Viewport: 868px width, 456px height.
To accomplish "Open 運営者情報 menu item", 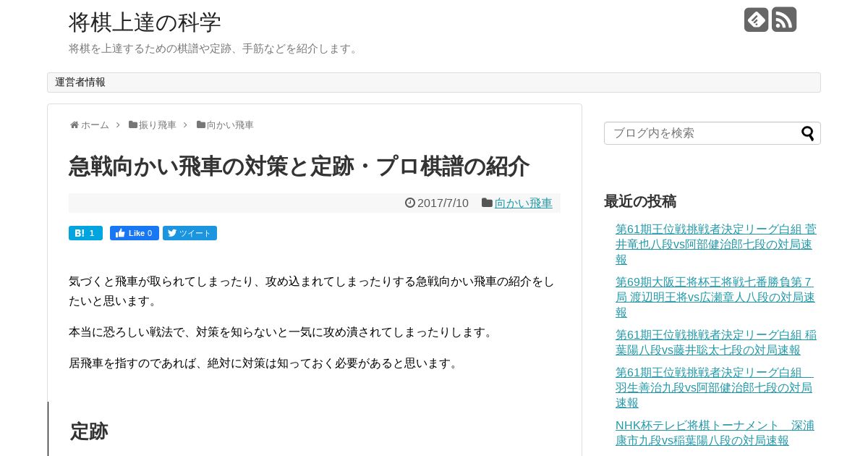I will [80, 83].
